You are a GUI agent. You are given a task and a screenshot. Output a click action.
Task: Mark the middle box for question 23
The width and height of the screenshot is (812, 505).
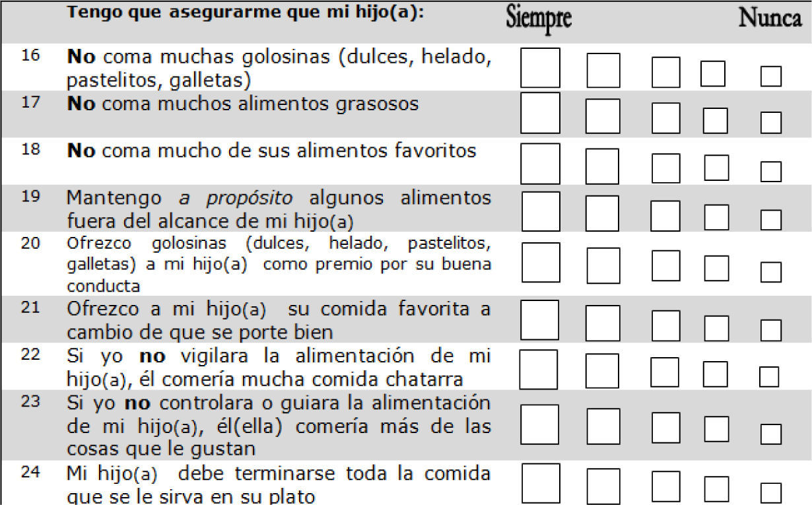(x=665, y=427)
